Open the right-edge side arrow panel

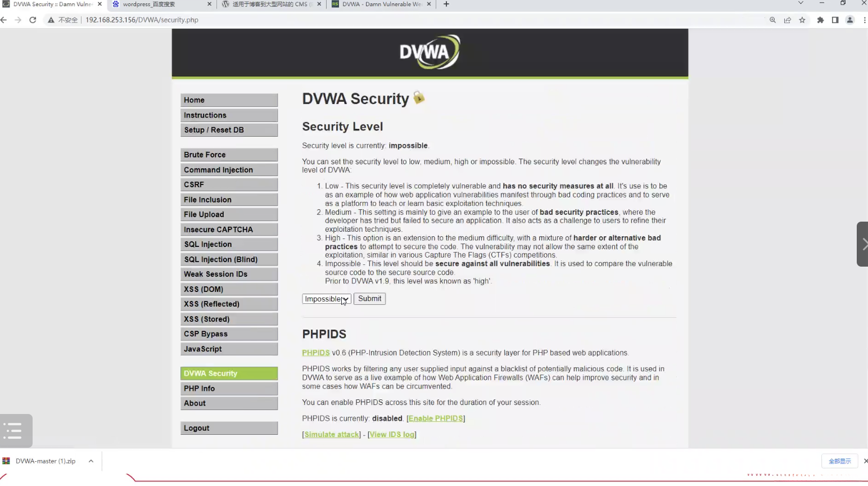[x=862, y=244]
